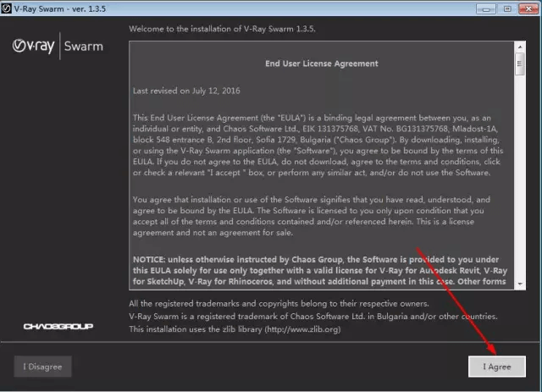Minimize the V-Ray Swarm installer window
The height and width of the screenshot is (392, 542).
pos(486,9)
